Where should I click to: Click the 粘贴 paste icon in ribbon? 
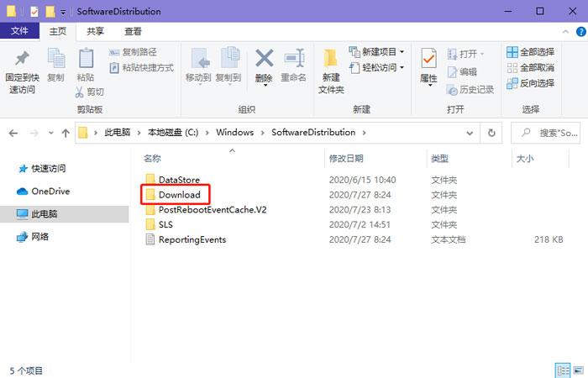pyautogui.click(x=86, y=60)
